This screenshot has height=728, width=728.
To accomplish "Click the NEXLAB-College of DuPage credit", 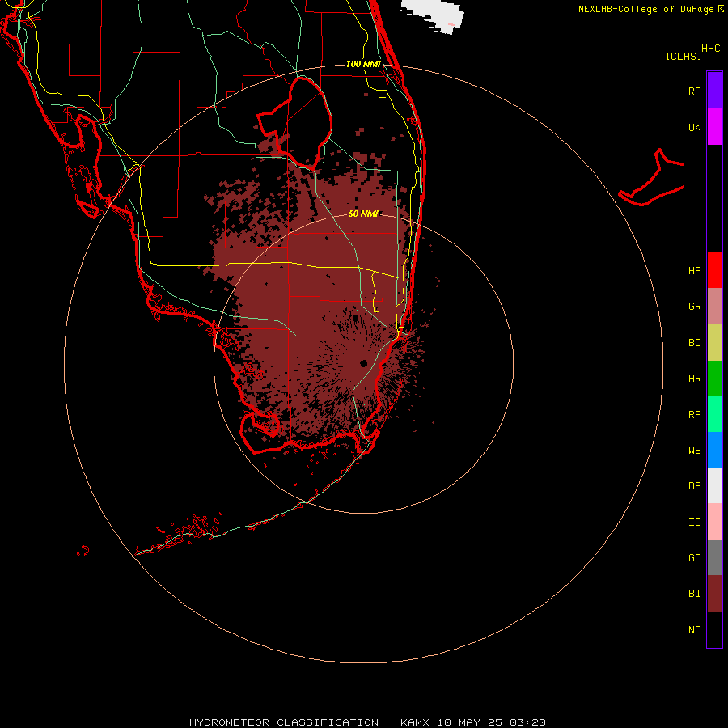I will click(x=650, y=9).
